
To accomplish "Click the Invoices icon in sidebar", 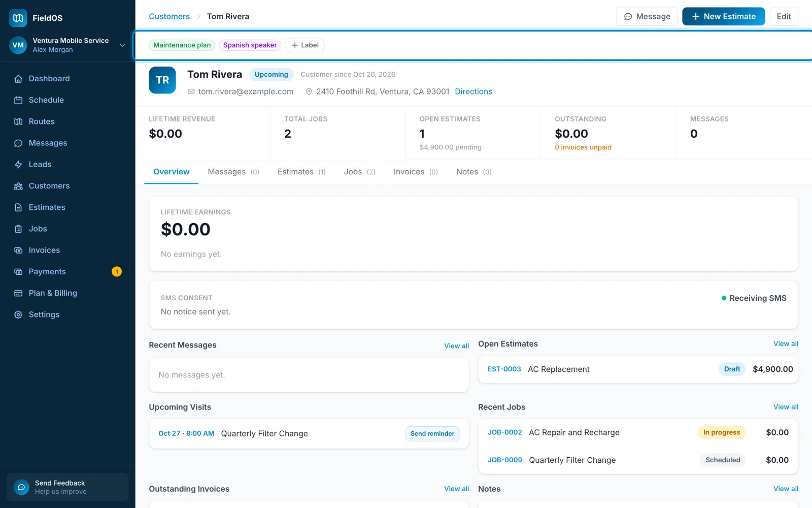I will pos(18,250).
